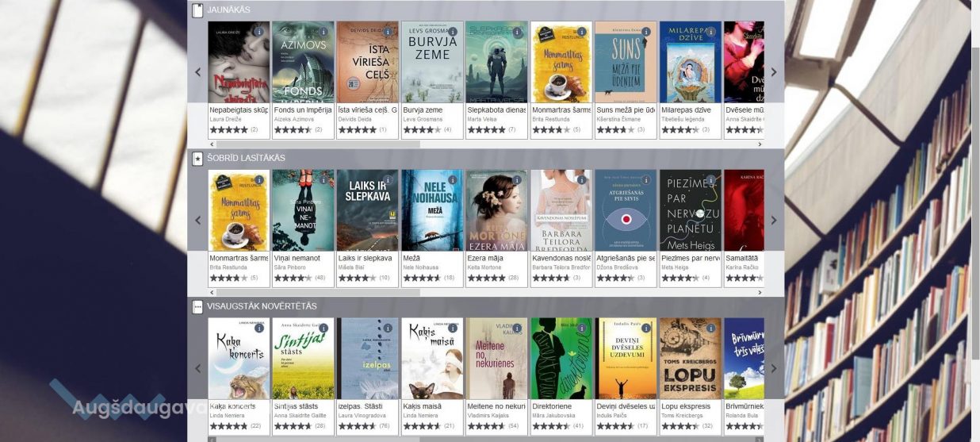Show next books in Visaugstāk novērtētās row
The height and width of the screenshot is (442, 980).
tap(774, 368)
